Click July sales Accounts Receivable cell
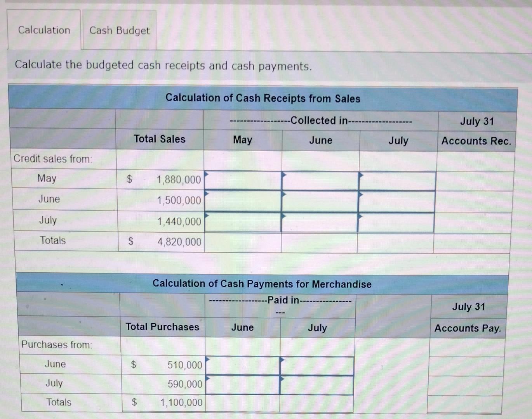Viewport: 532px width, 419px height. (473, 223)
